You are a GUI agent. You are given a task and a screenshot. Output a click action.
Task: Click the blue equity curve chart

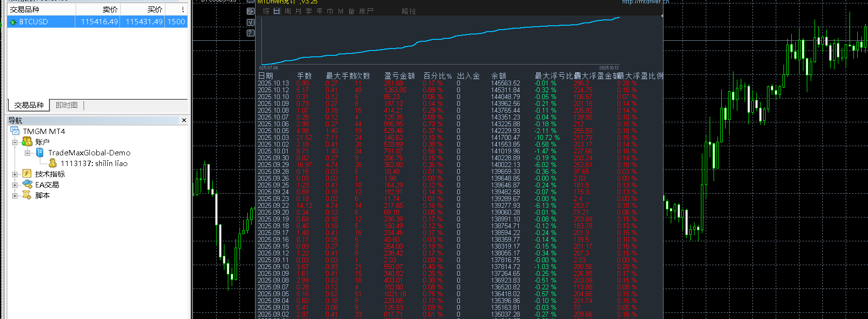tap(440, 41)
